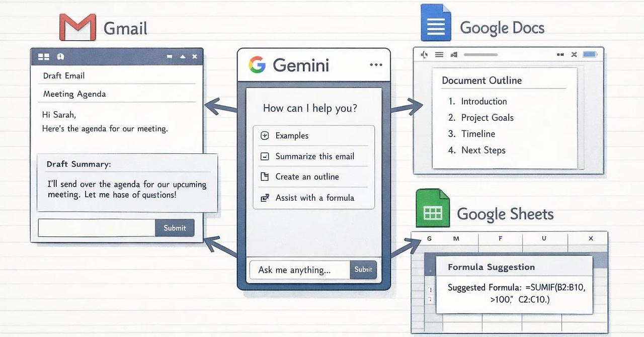The image size is (644, 337).
Task: Select column F header in Sheets
Action: 501,238
